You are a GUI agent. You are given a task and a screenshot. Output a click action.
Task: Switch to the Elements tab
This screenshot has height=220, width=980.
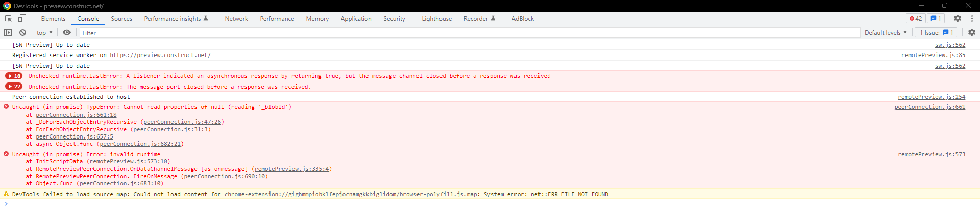point(53,19)
